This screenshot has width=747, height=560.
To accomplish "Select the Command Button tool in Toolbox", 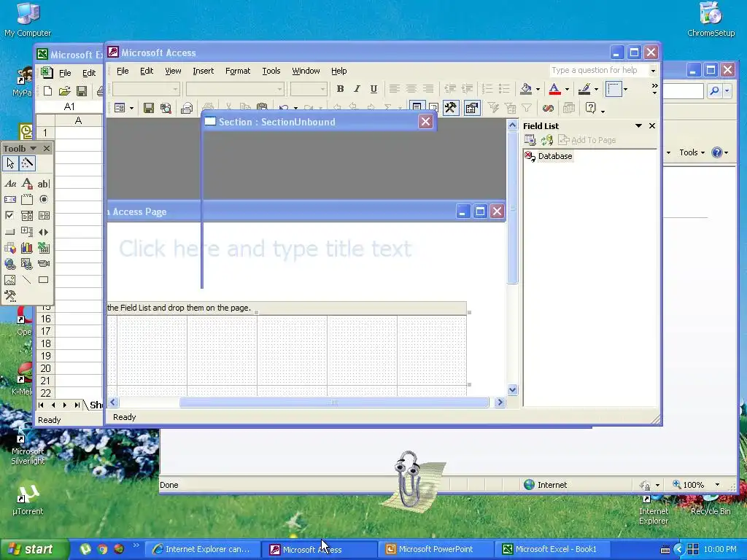I will click(10, 232).
